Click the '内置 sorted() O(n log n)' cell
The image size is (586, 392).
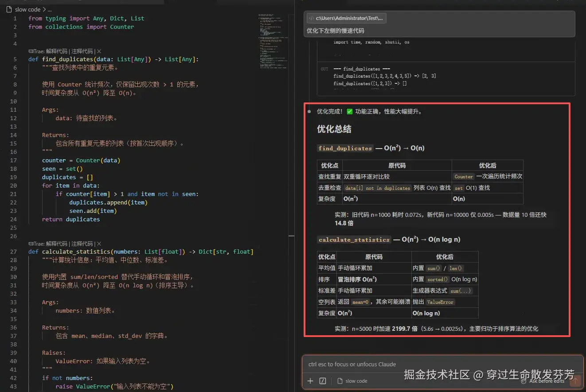coord(445,279)
